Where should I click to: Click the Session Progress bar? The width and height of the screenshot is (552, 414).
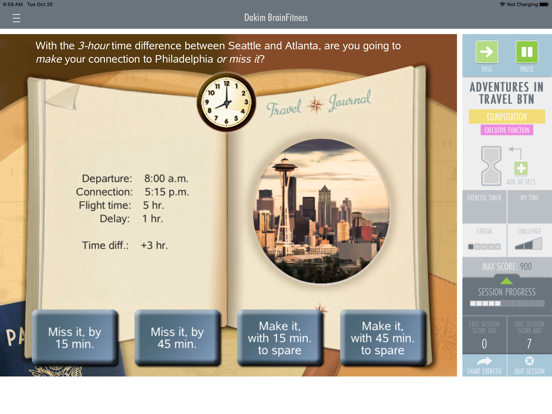point(507,303)
